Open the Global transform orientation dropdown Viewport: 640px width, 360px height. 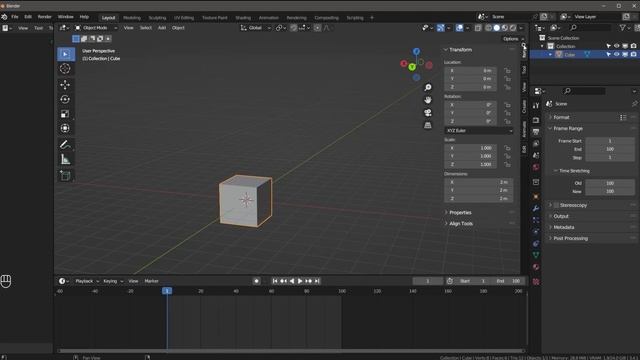[256, 28]
